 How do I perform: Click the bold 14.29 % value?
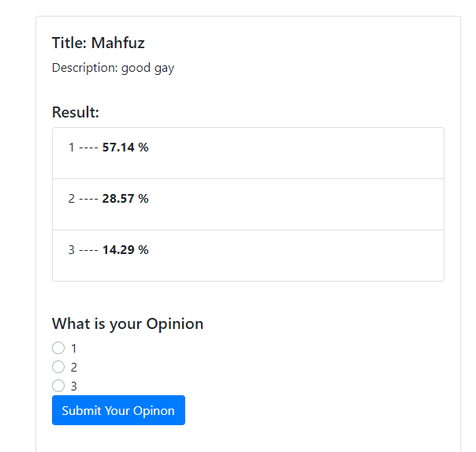click(x=125, y=250)
